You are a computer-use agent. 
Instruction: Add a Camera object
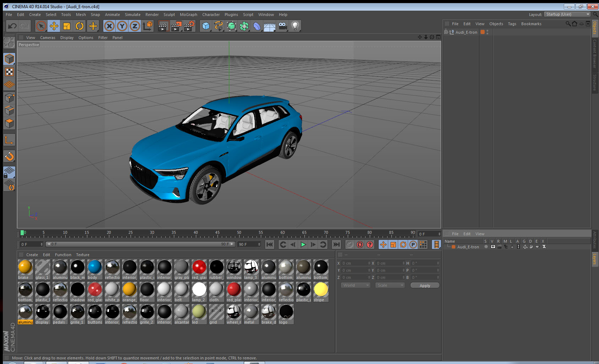coord(282,26)
